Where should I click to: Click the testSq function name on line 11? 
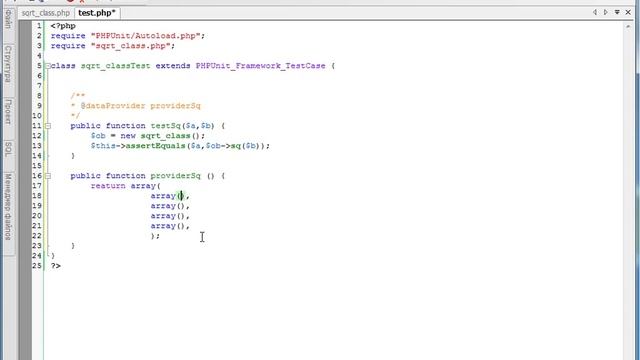point(165,126)
